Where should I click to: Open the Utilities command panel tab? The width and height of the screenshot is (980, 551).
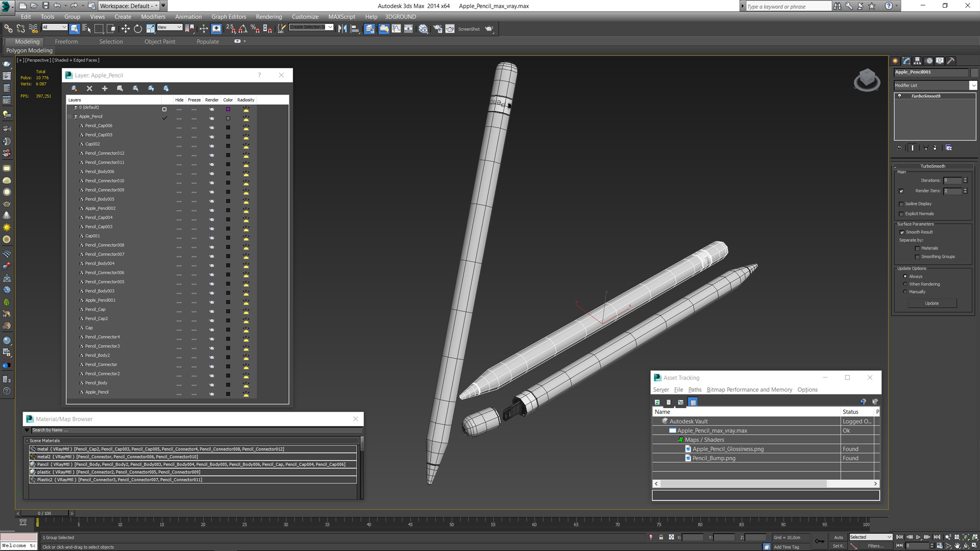coord(951,61)
